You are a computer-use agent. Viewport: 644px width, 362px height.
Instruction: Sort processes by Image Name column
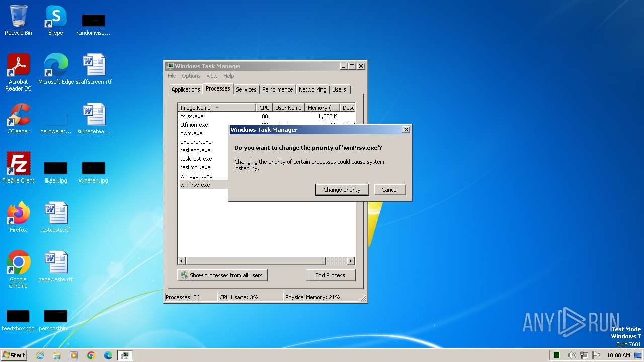pyautogui.click(x=216, y=108)
